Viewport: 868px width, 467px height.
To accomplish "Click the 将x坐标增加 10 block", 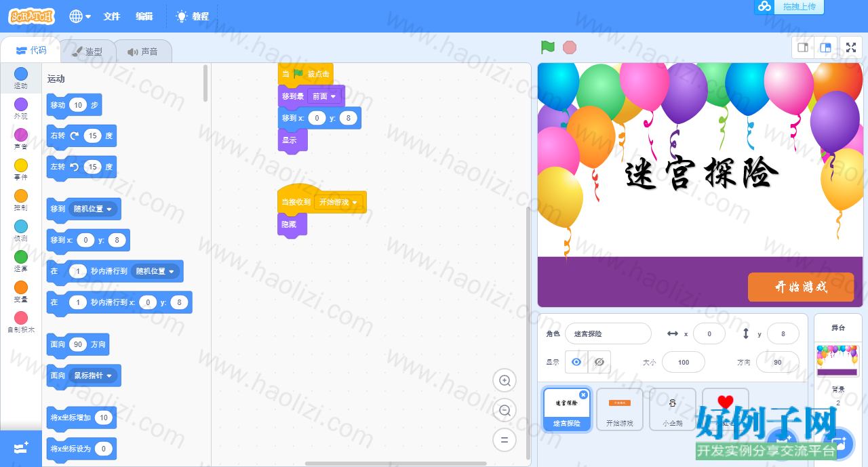I will coord(81,418).
